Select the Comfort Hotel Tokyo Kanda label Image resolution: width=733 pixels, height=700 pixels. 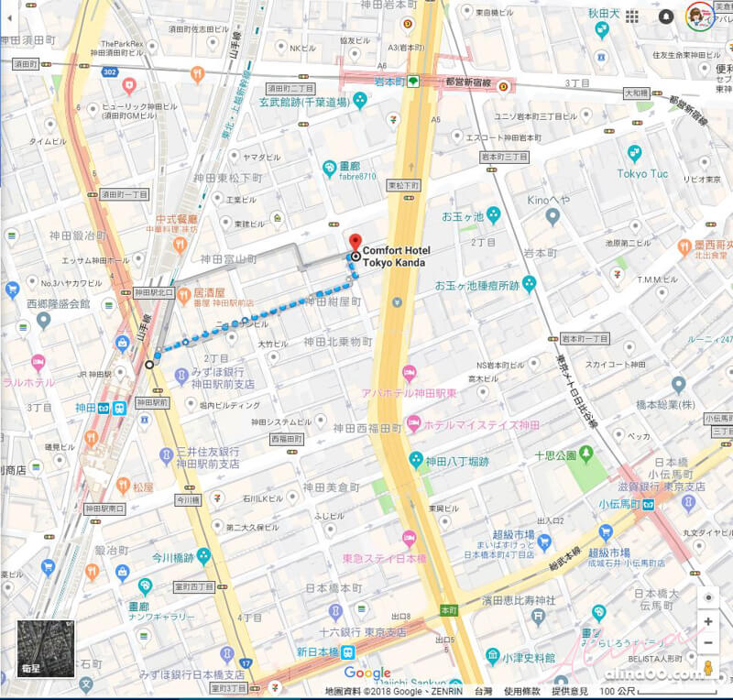pyautogui.click(x=396, y=257)
